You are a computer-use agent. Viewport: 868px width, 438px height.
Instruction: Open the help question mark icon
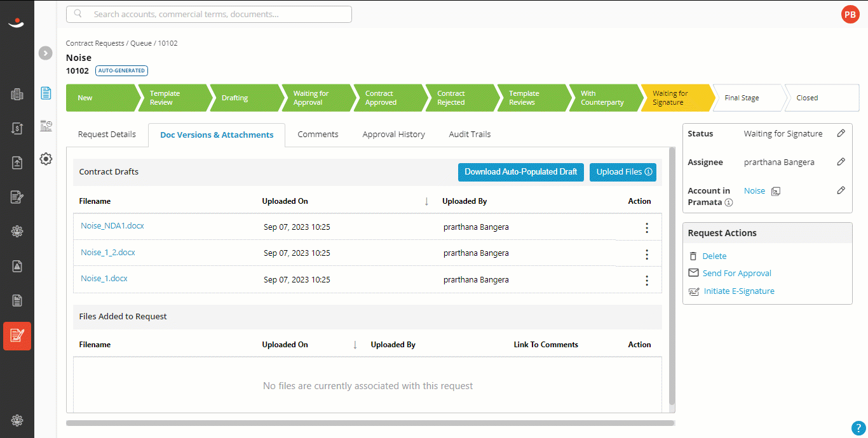click(858, 428)
